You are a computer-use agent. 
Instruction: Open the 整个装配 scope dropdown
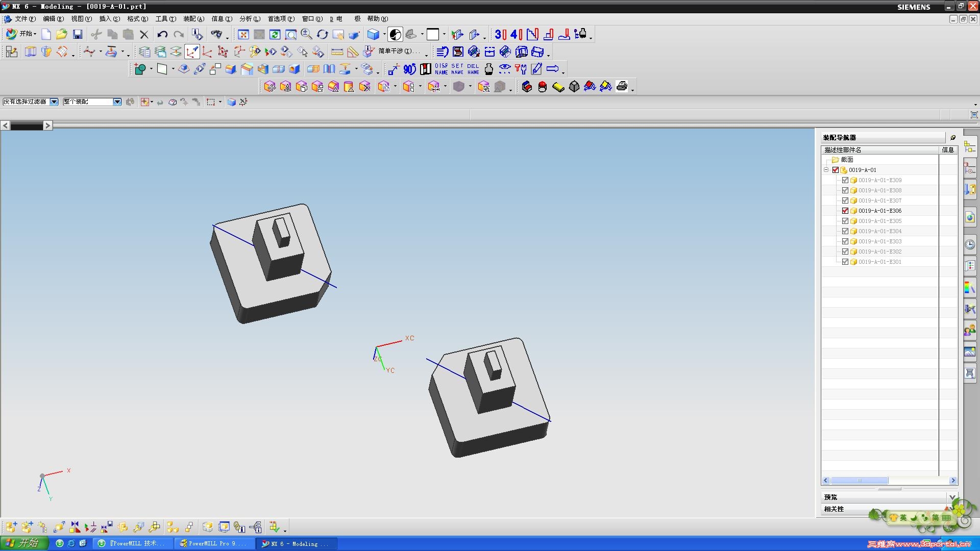(117, 102)
